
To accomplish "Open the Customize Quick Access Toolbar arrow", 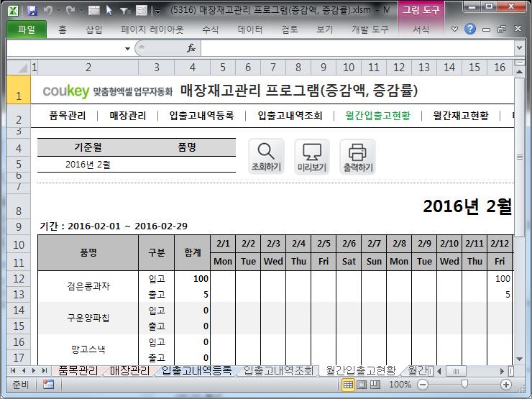I will (x=157, y=12).
